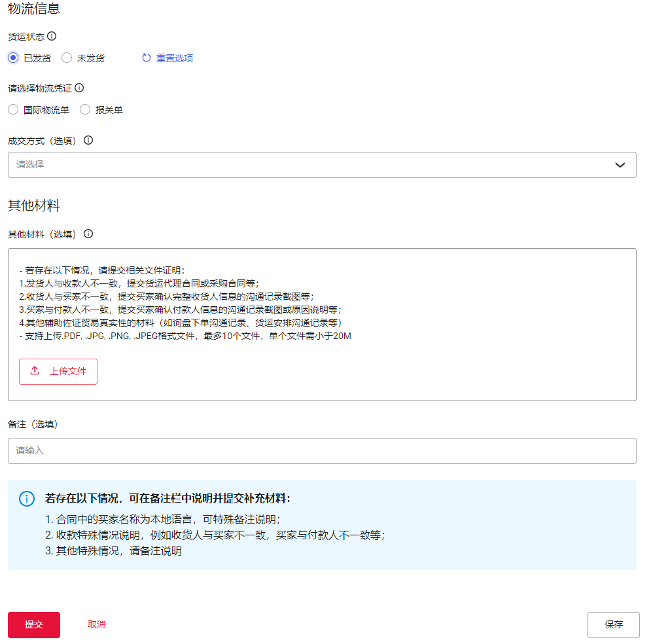This screenshot has width=649, height=644.
Task: Click the 其他材料 upload instructions panel
Action: tap(393, 301)
